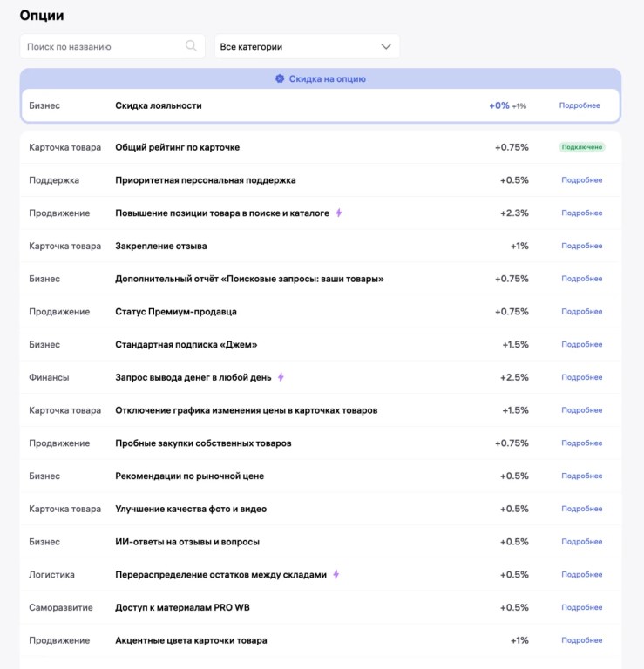The height and width of the screenshot is (669, 644).
Task: Focus the Поиск по названию search field
Action: pyautogui.click(x=112, y=46)
